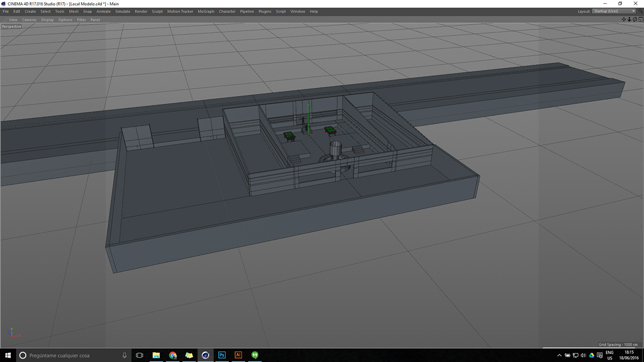Open the Sculpt menu

point(157,11)
